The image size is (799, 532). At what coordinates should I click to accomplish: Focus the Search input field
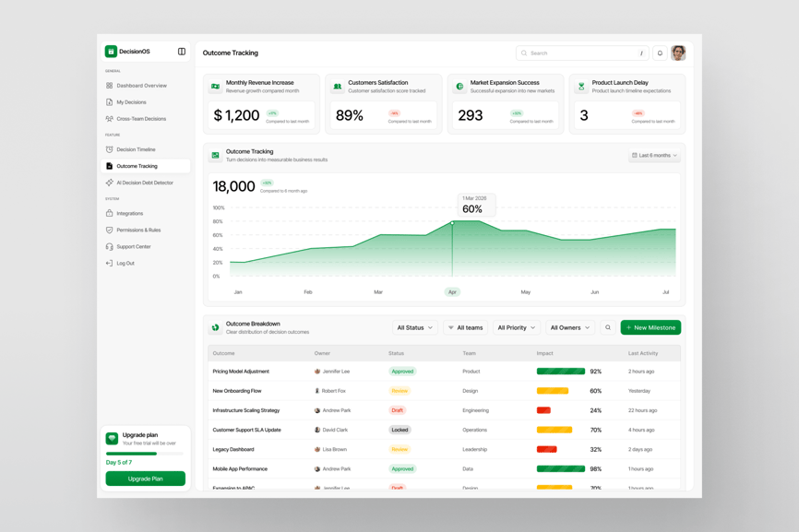tap(581, 53)
